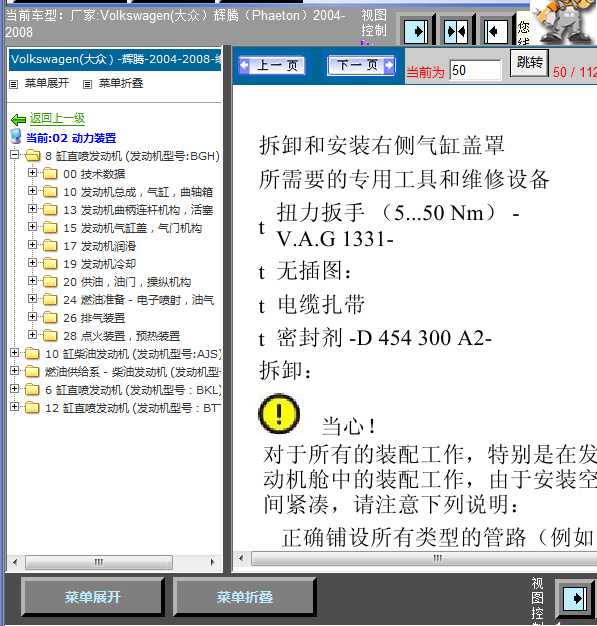597x626 pixels.
Task: Click the Volkswagen(大众)-辉腾-2004-2008 panel header
Action: [x=115, y=60]
